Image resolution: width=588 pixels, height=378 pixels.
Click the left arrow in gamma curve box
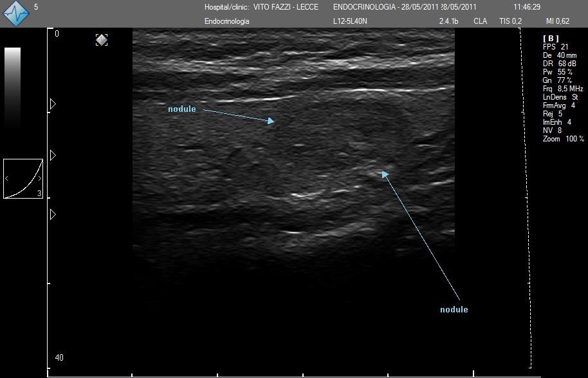click(x=6, y=179)
